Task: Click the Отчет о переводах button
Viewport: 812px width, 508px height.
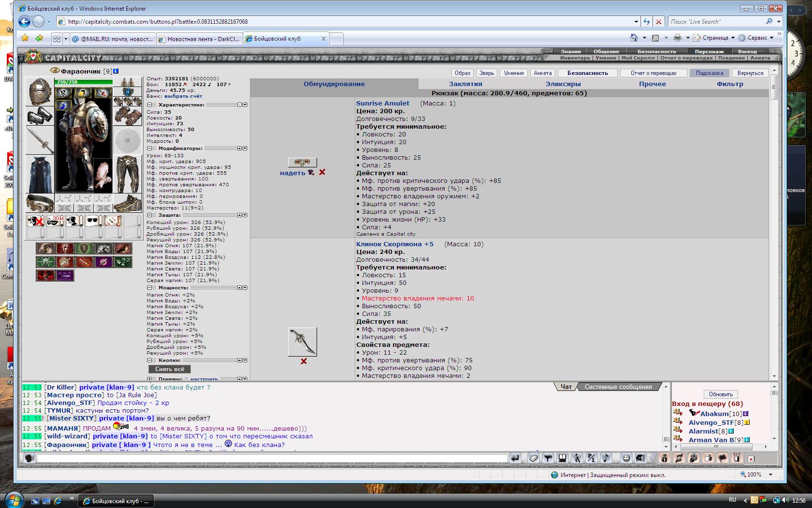Action: 653,73
